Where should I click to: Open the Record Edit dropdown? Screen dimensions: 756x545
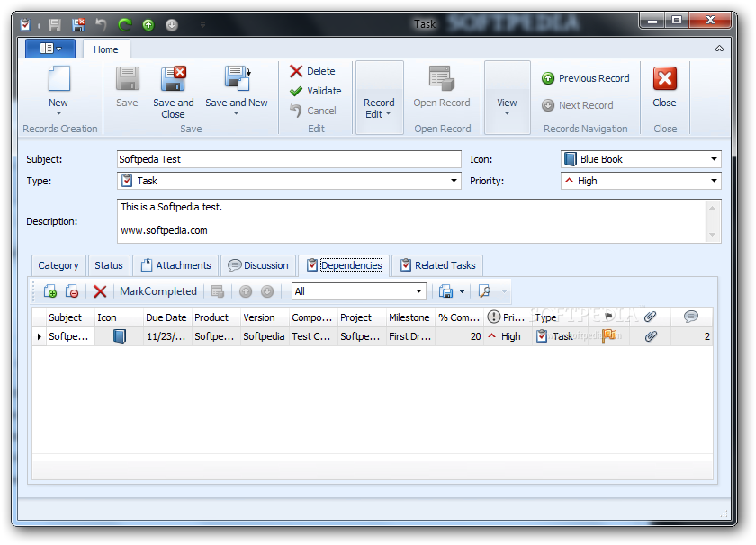coord(380,97)
